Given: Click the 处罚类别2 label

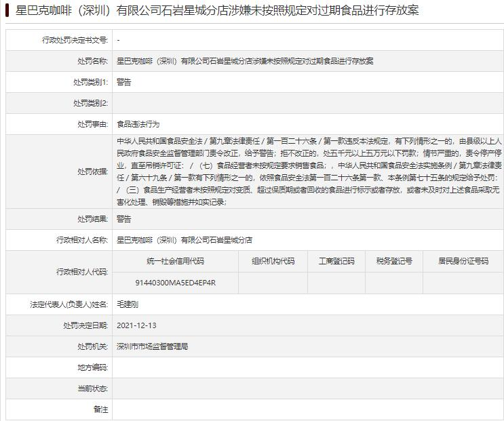Looking at the screenshot, I should (91, 103).
